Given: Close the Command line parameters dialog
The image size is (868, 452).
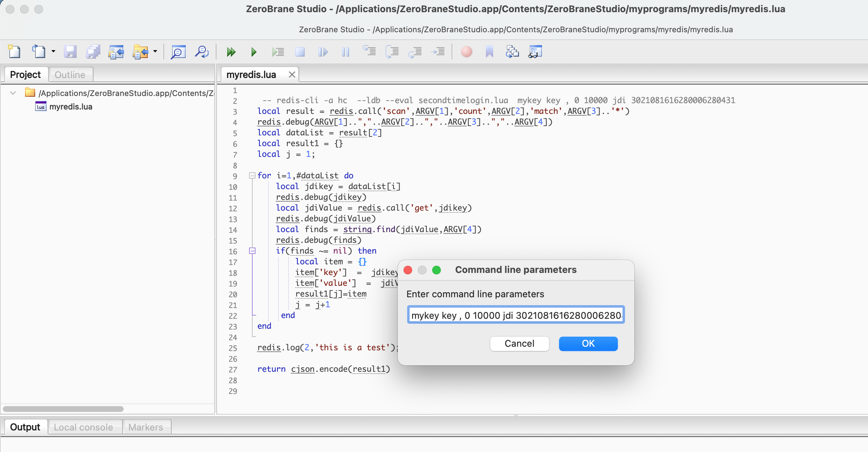Looking at the screenshot, I should (408, 270).
